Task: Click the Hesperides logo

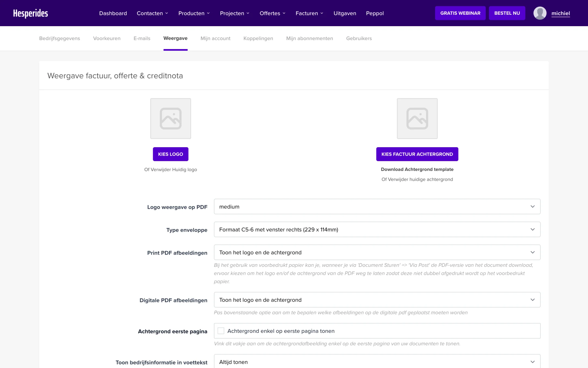Action: pyautogui.click(x=30, y=13)
